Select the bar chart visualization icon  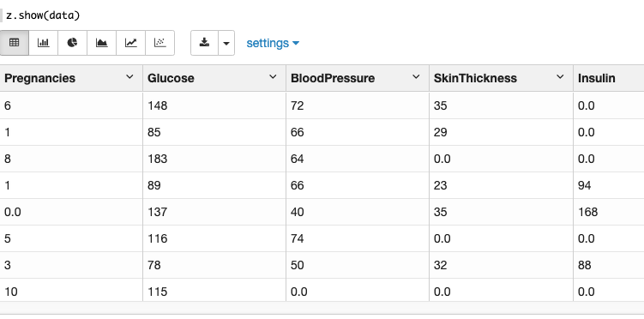[44, 43]
